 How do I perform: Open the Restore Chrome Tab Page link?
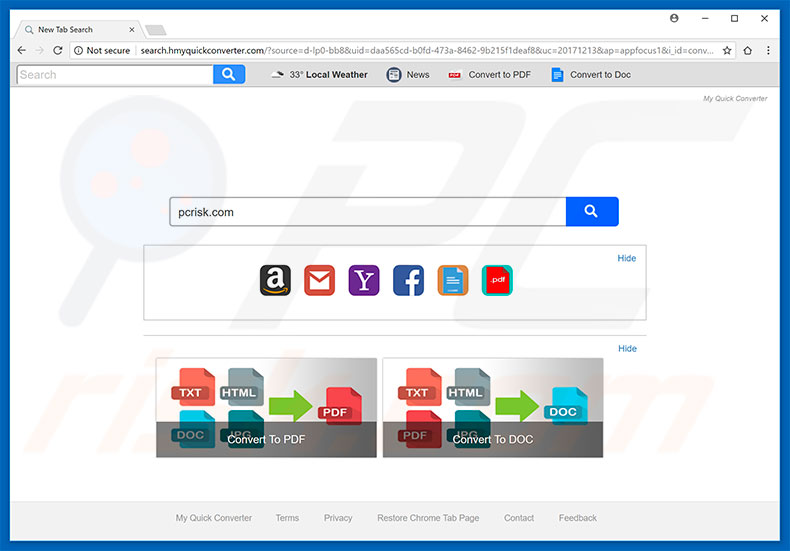(x=428, y=518)
